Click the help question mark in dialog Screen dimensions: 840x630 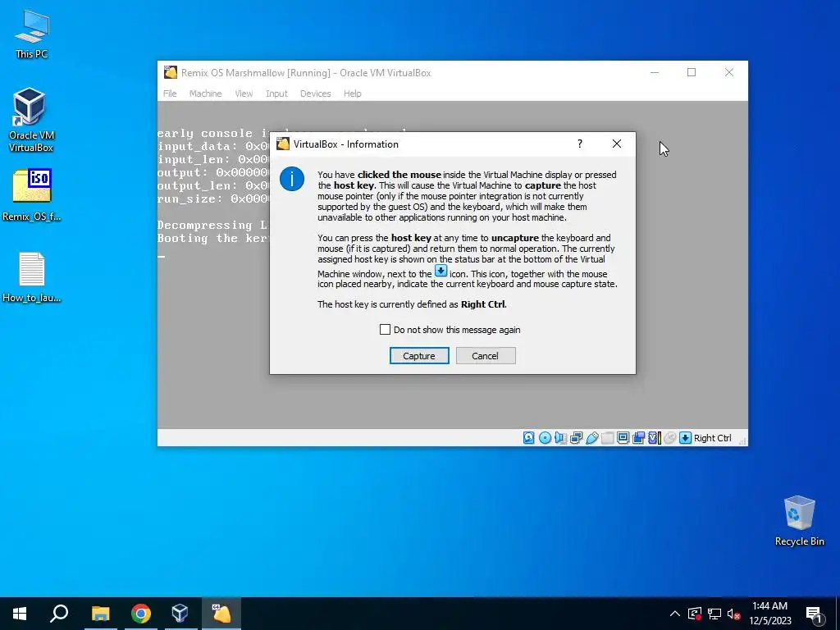click(580, 144)
